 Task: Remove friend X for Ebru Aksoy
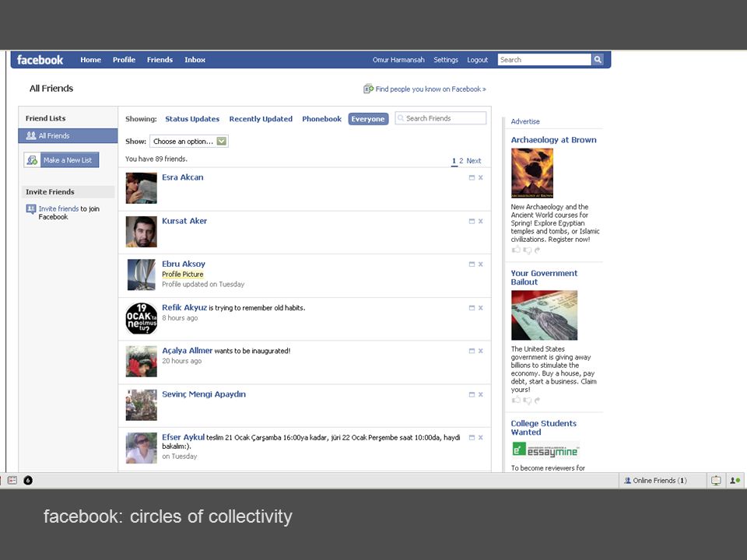click(x=481, y=264)
